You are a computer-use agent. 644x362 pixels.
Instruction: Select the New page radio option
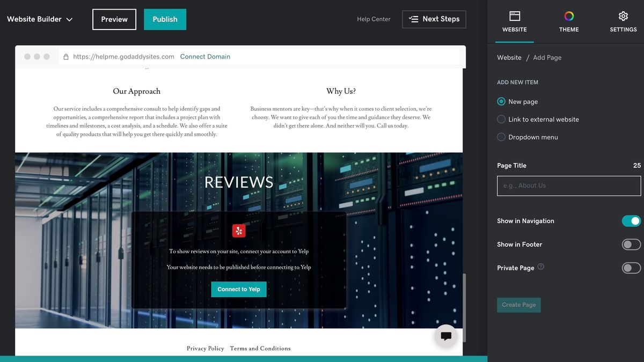[x=501, y=101]
